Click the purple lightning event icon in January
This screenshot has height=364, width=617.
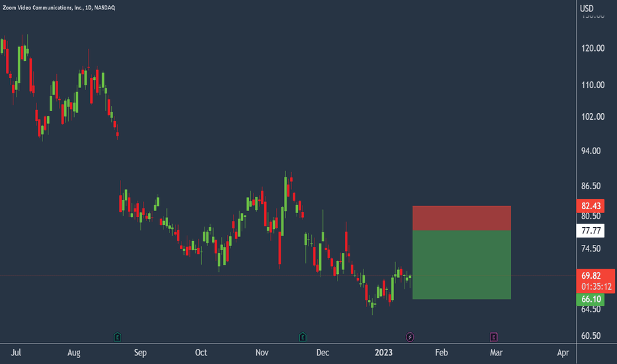click(410, 337)
